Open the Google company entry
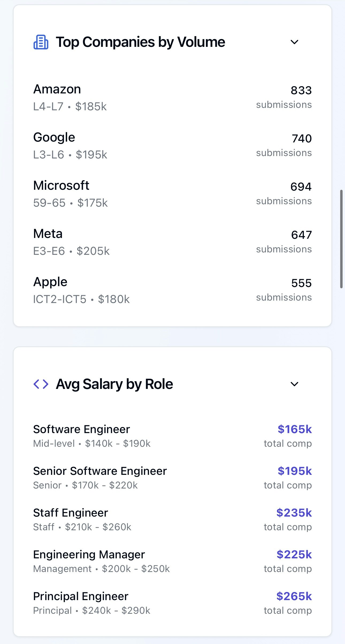This screenshot has width=345, height=644. 172,145
